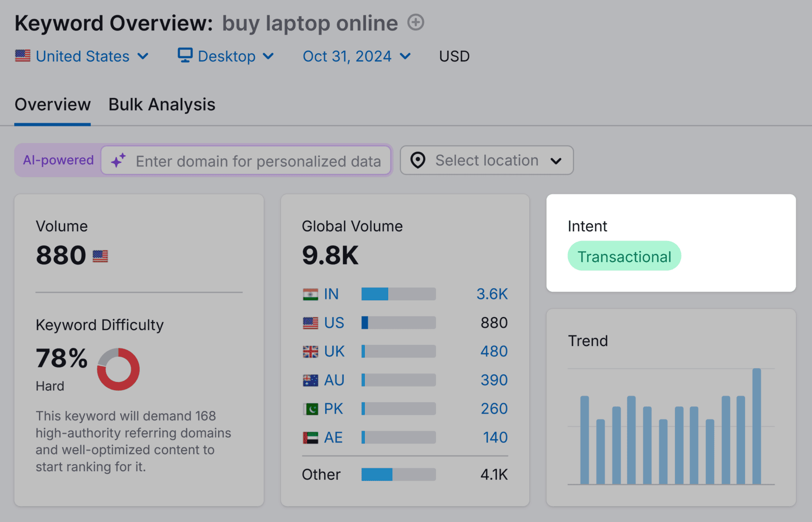Viewport: 812px width, 522px height.
Task: Click the Transactional intent badge
Action: 624,256
